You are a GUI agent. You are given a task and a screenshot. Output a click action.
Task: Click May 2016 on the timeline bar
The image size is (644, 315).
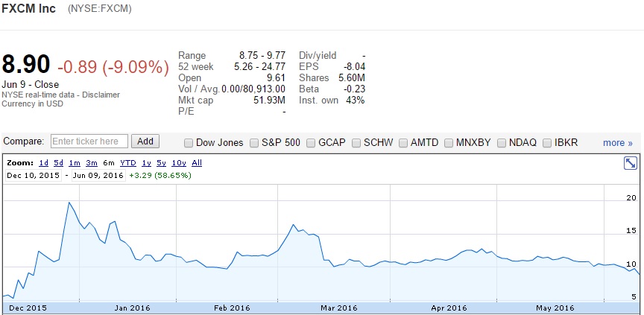555,308
